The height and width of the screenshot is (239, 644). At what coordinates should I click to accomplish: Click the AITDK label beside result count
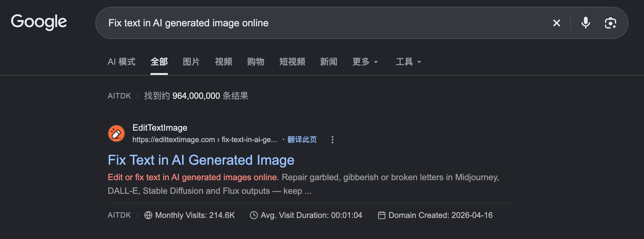click(119, 96)
